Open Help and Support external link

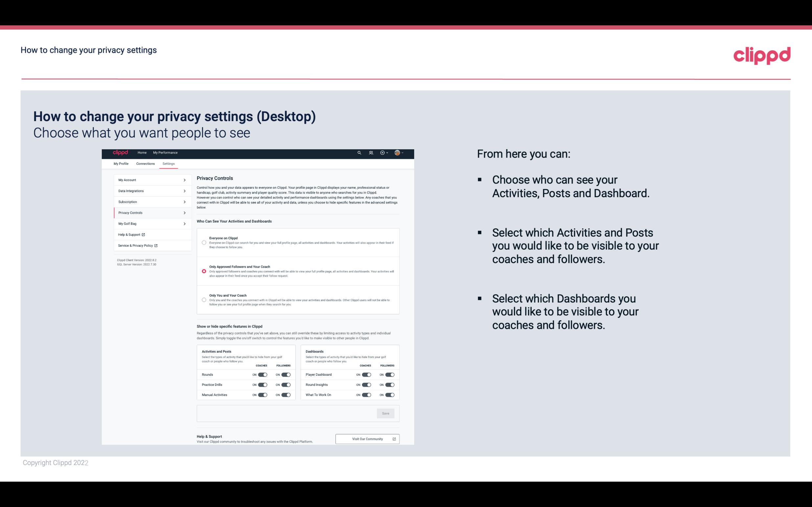131,234
